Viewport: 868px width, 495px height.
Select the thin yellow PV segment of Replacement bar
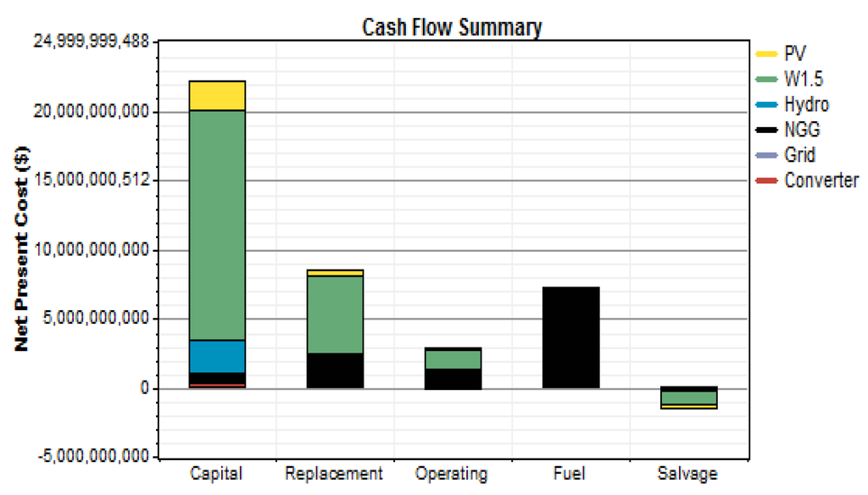tap(335, 273)
